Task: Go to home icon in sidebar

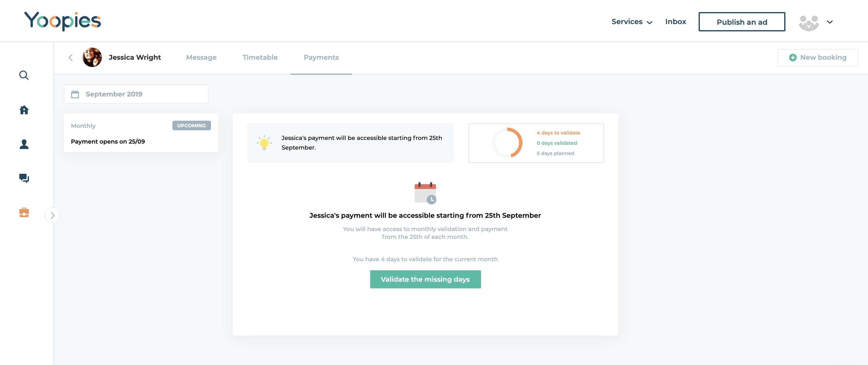Action: pyautogui.click(x=24, y=110)
